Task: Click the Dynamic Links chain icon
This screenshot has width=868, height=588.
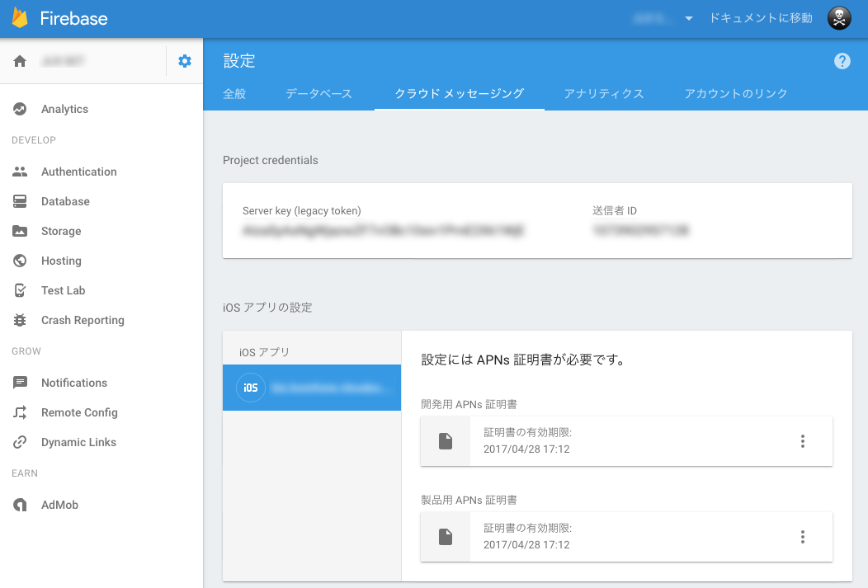Action: (20, 442)
